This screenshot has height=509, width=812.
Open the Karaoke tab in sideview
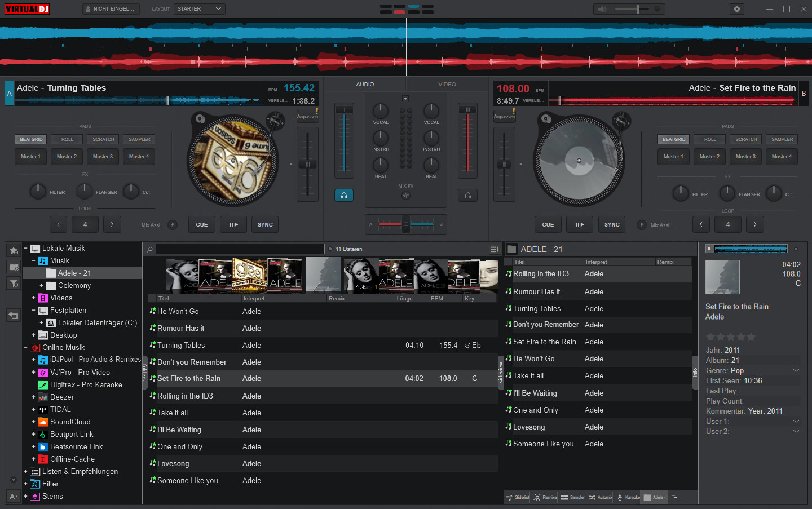click(628, 497)
